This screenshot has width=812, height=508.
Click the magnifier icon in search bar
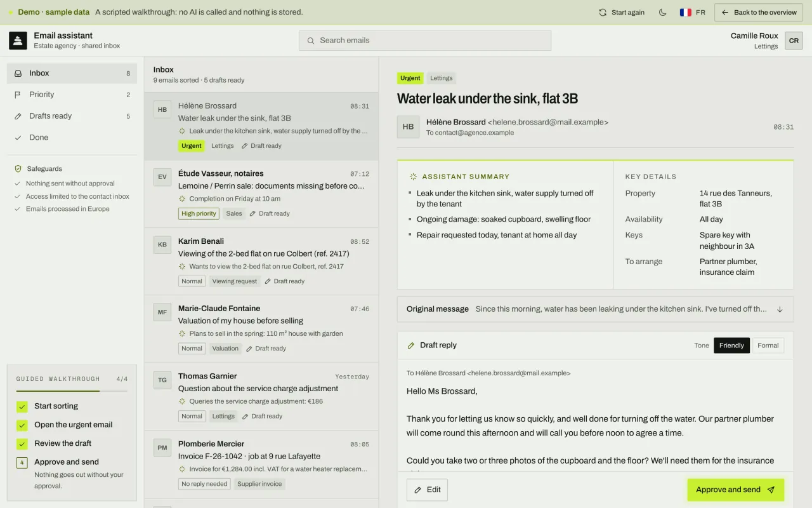click(311, 41)
